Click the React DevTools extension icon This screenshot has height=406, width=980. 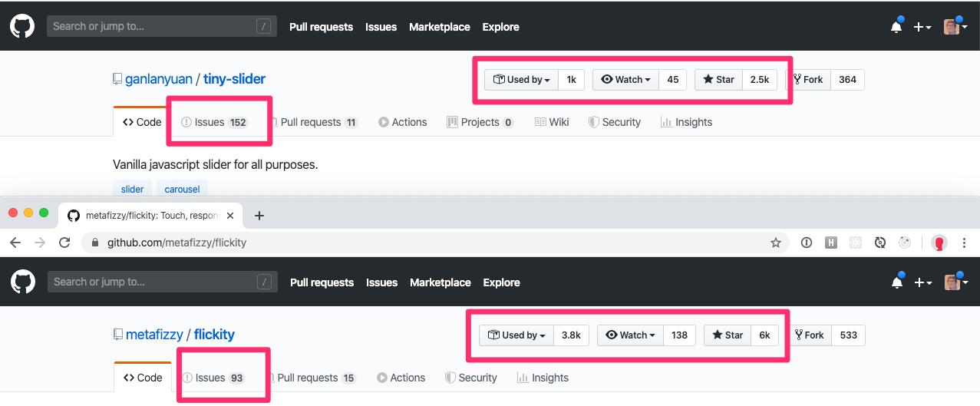856,243
